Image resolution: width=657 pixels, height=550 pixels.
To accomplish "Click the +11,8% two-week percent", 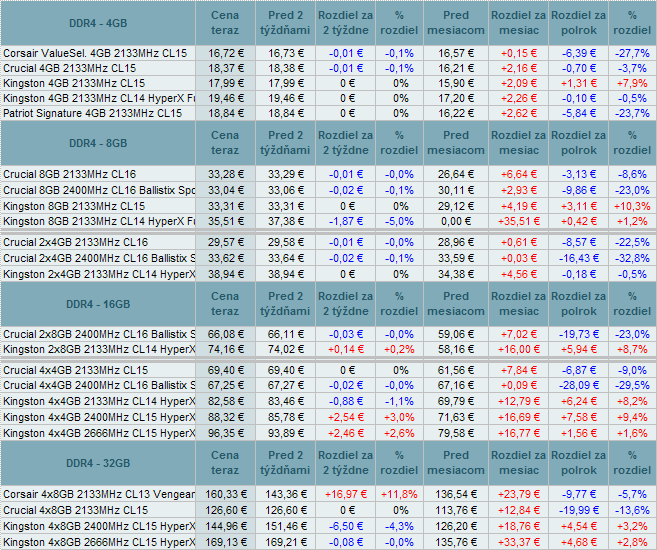I will pos(399,494).
